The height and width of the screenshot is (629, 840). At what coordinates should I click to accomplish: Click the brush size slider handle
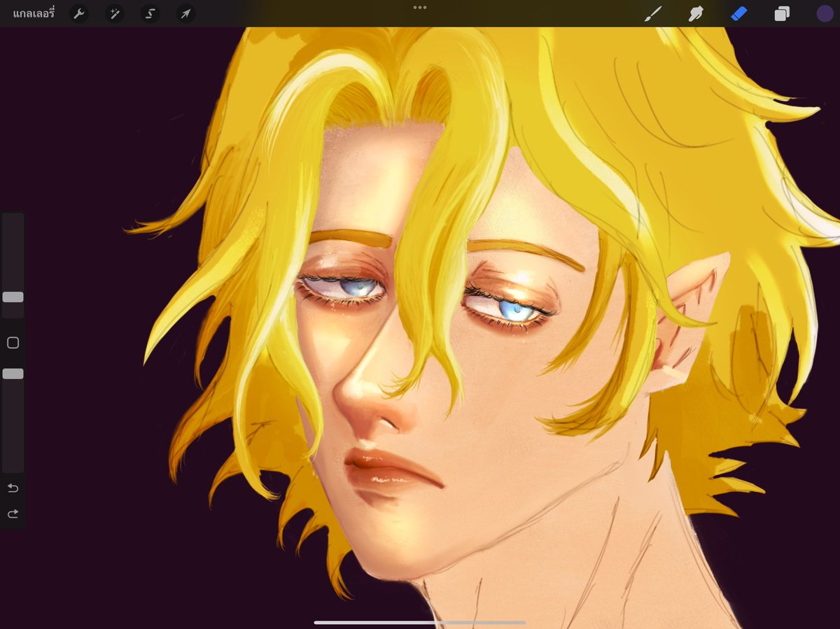pyautogui.click(x=13, y=297)
